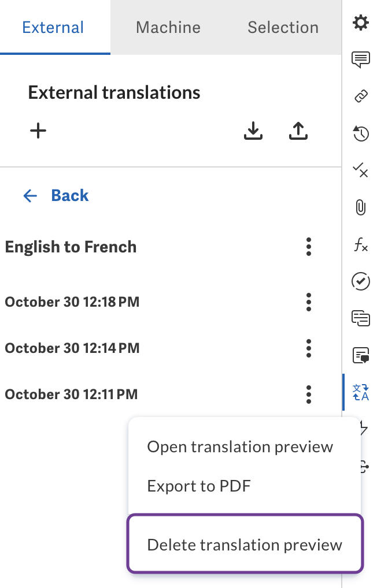Open options for October 30 12:11 PM
Viewport: 377px width, 588px height.
pos(309,394)
